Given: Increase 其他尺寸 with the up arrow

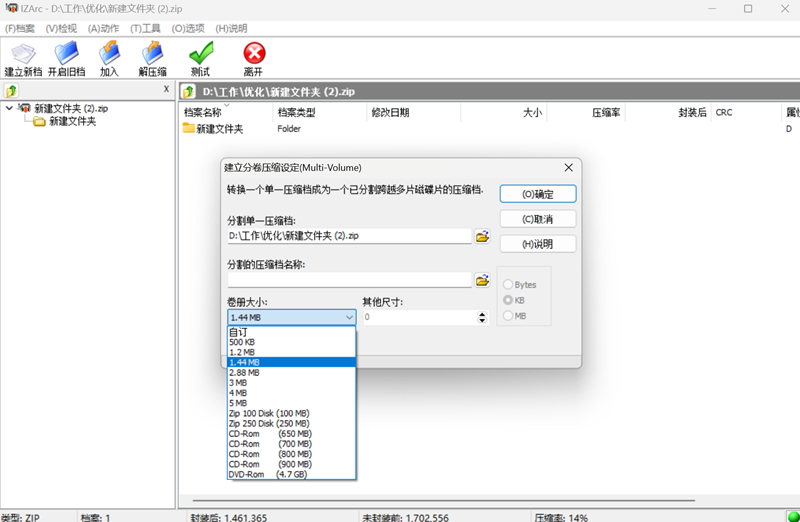Looking at the screenshot, I should [x=482, y=314].
